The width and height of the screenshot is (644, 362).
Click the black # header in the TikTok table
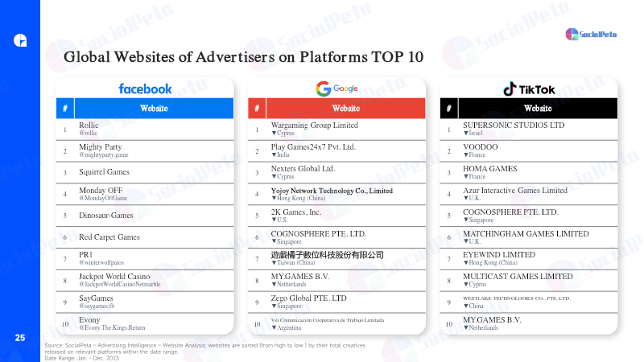point(448,109)
